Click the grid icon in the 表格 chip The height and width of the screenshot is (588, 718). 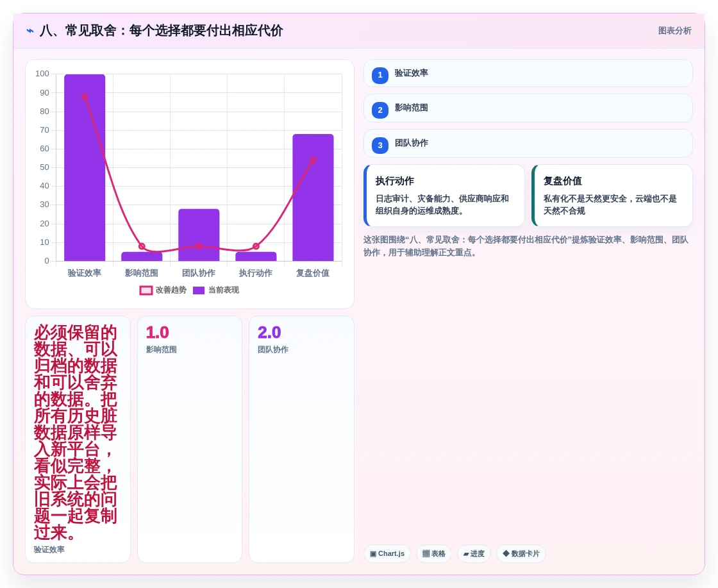426,553
